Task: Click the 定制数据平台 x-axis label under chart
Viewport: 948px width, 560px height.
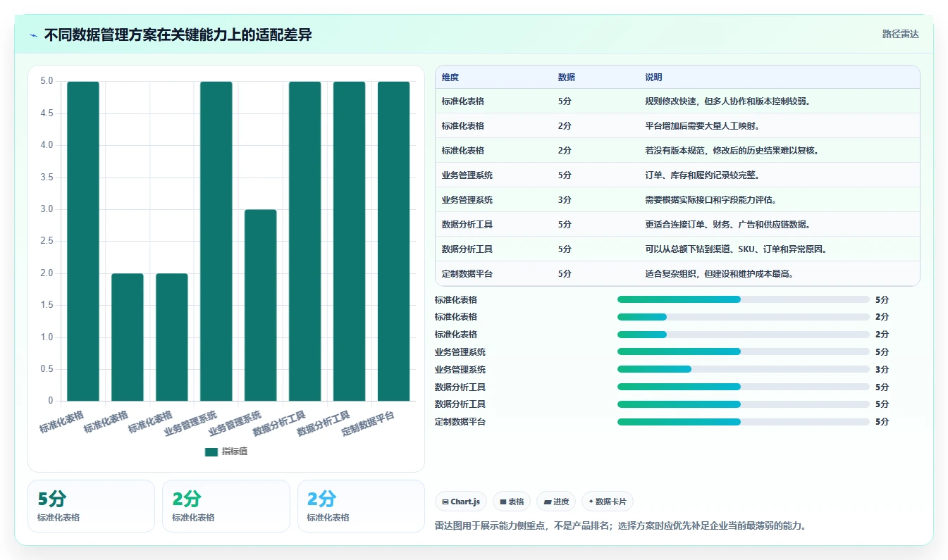Action: point(368,423)
